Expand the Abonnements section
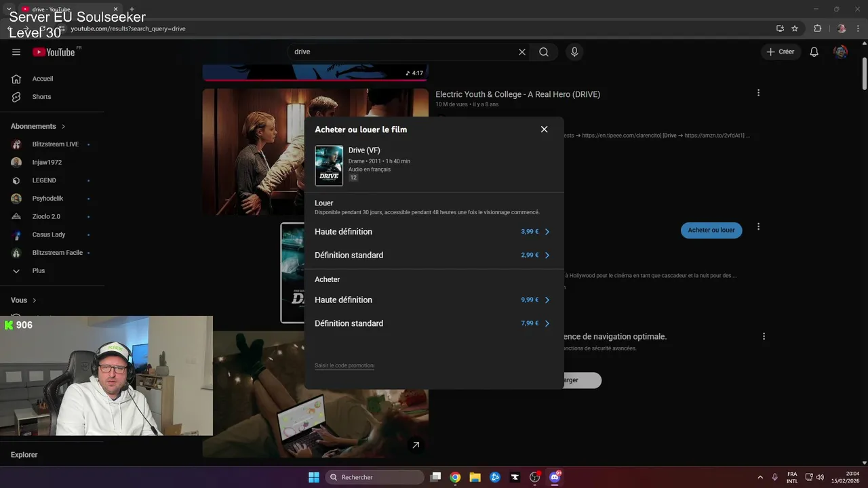This screenshot has width=868, height=488. (x=38, y=126)
